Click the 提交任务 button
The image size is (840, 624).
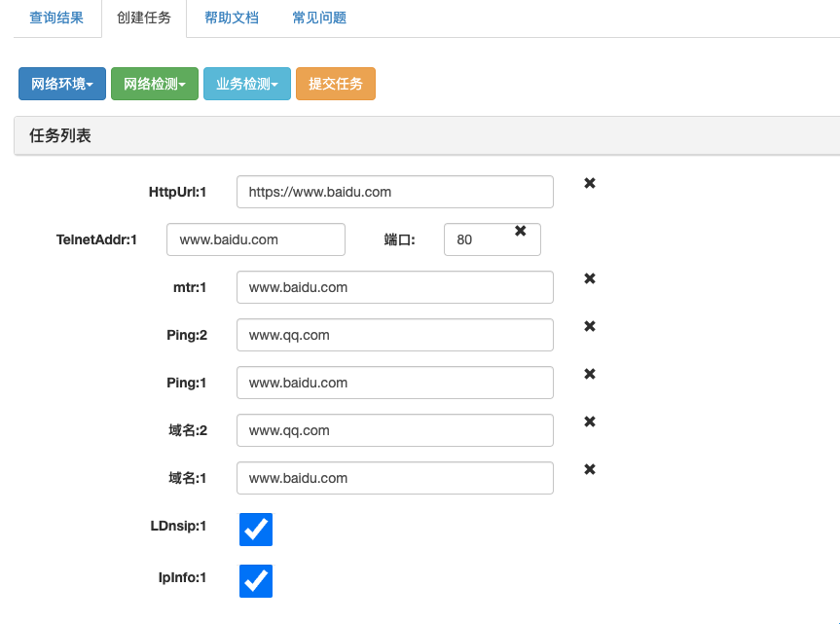coord(336,85)
